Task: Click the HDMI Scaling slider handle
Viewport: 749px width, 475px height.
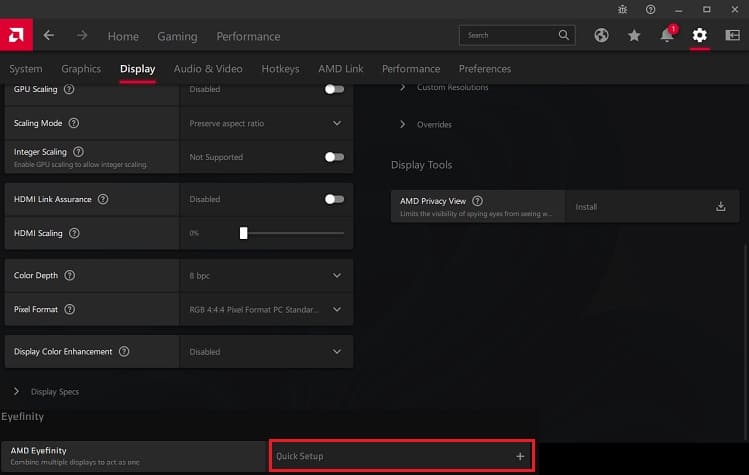Action: point(244,233)
